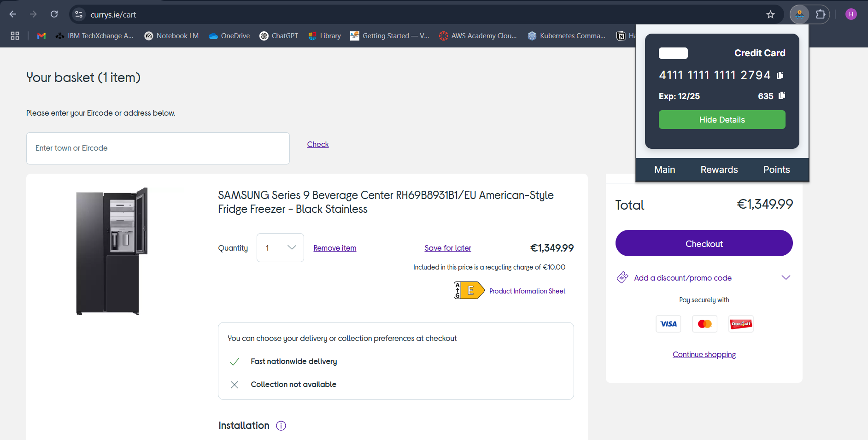Screen dimensions: 868x440
Task: Click the card number 4111 1111 1111 2794
Action: pos(715,75)
